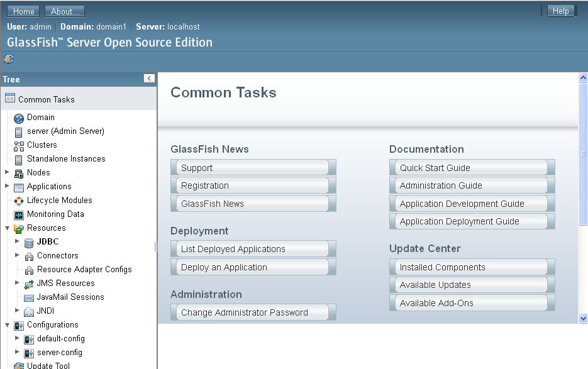Viewport: 588px width, 369px height.
Task: Open the Administration Guide
Action: tap(472, 185)
